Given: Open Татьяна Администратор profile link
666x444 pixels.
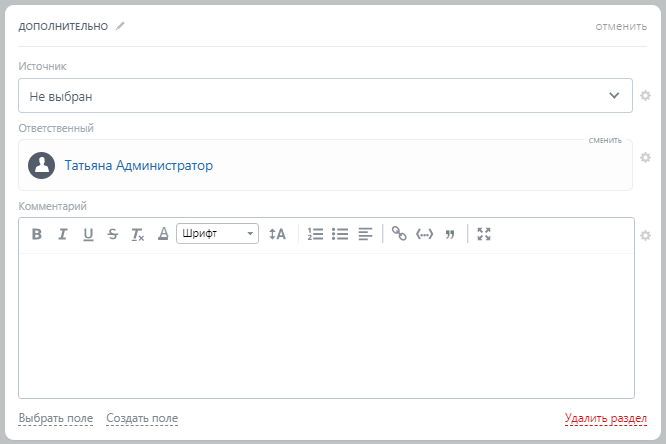Looking at the screenshot, I should [x=138, y=165].
